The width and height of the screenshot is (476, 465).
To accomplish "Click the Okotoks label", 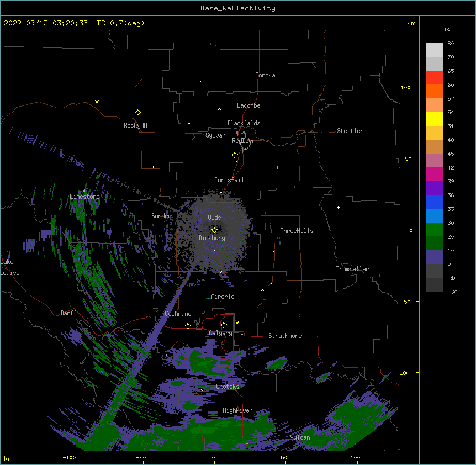I will 228,387.
